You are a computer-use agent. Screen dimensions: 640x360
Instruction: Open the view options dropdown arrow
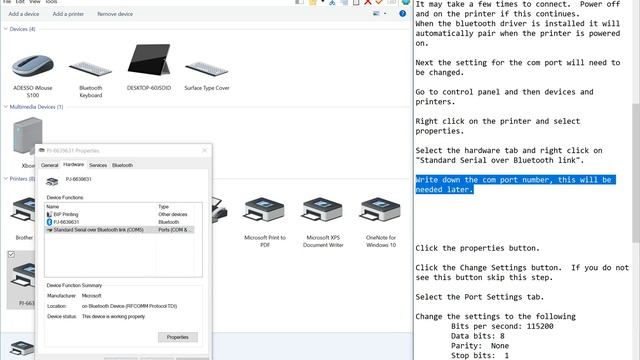[x=385, y=13]
